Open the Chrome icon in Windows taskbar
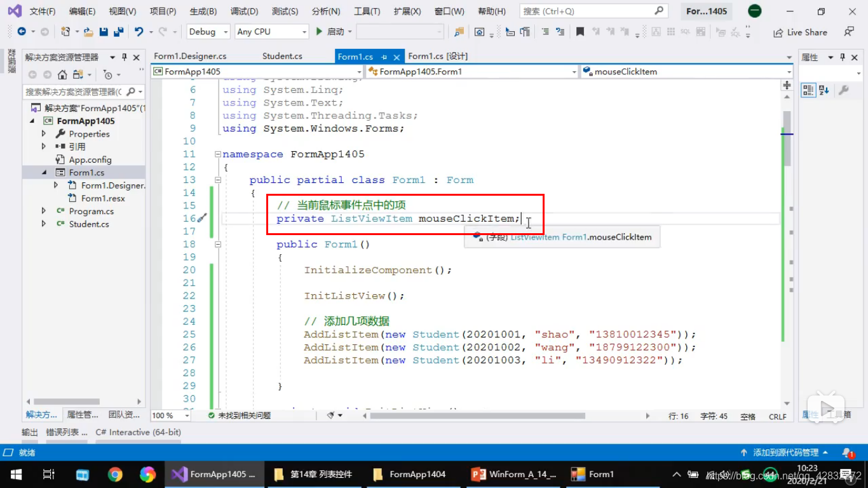This screenshot has height=488, width=868. pos(115,474)
